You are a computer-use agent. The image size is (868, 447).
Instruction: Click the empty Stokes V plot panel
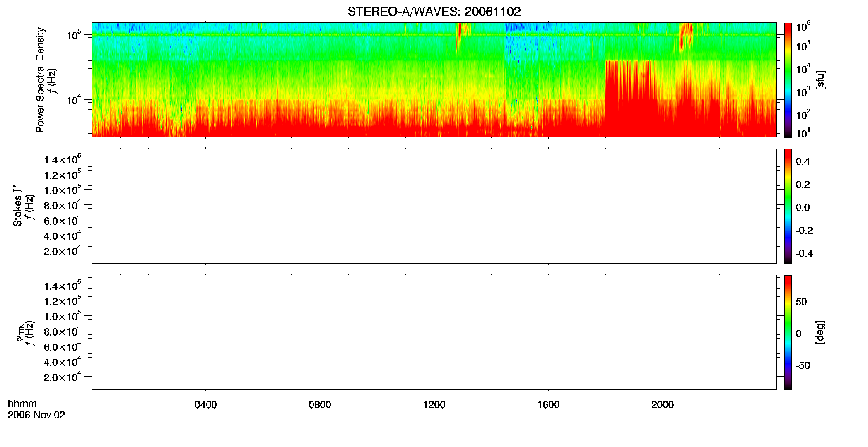click(434, 206)
